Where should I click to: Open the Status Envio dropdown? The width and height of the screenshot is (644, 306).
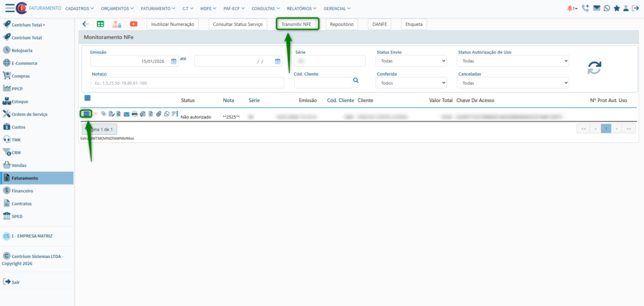pyautogui.click(x=411, y=61)
